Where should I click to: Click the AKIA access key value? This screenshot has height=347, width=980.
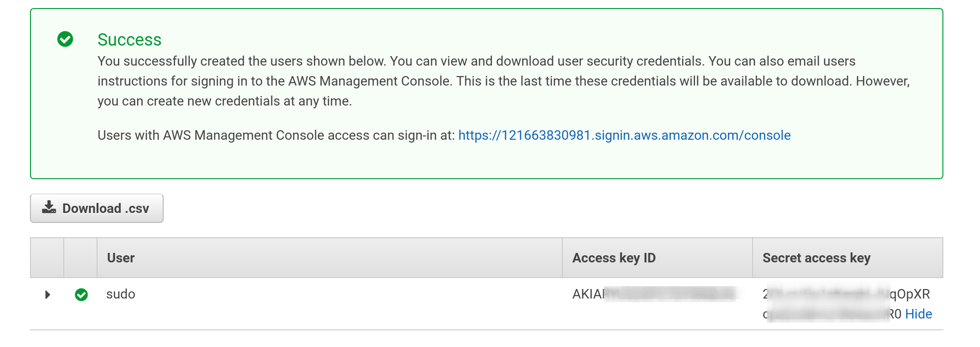588,294
